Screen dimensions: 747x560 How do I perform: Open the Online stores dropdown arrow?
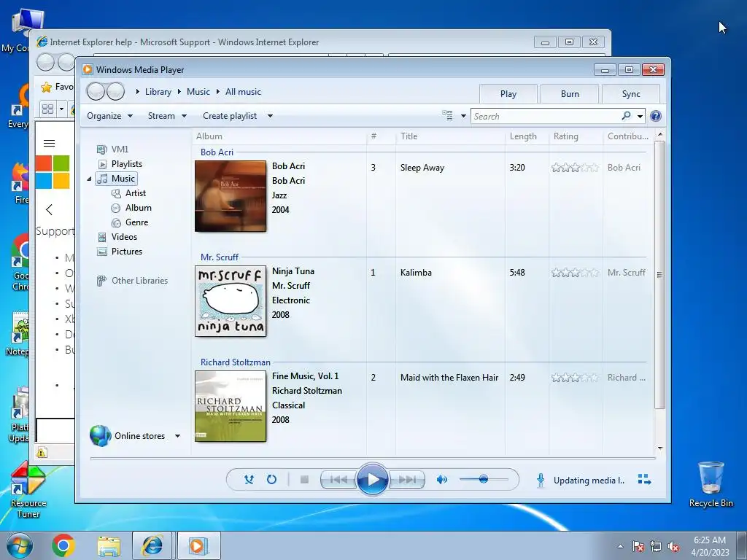(177, 436)
